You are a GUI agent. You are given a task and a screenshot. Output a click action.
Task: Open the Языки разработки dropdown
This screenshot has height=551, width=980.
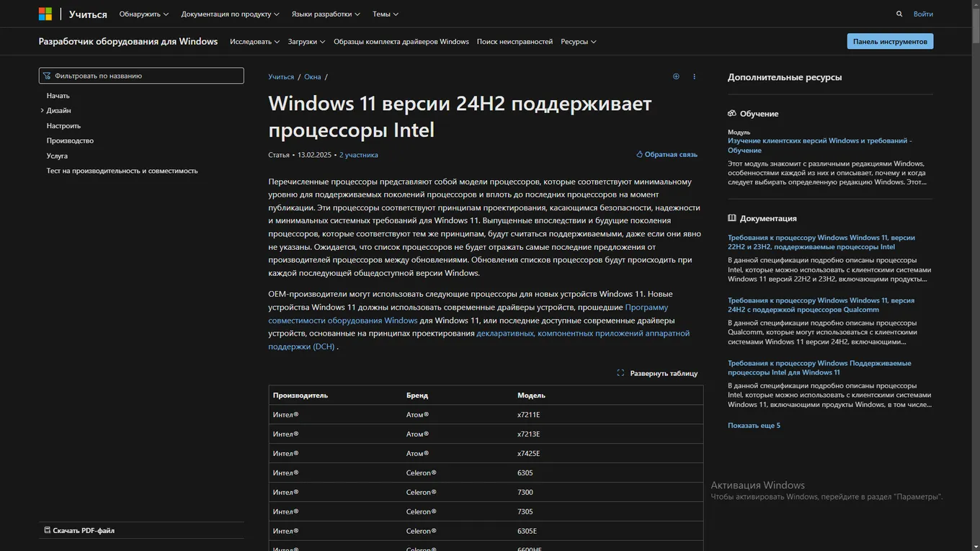click(326, 14)
